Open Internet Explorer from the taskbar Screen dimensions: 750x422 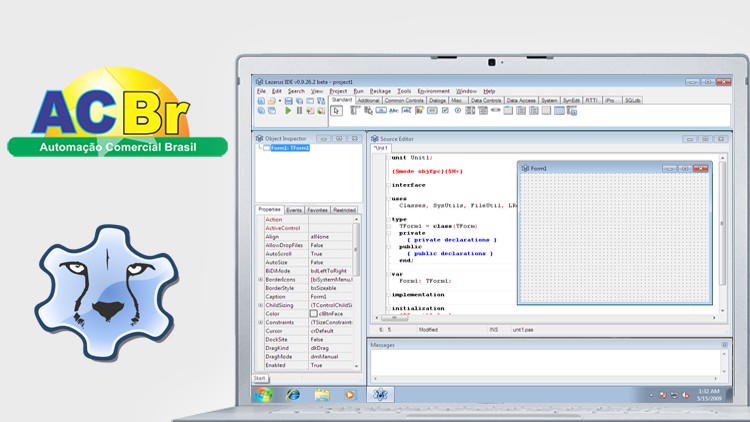(x=293, y=395)
